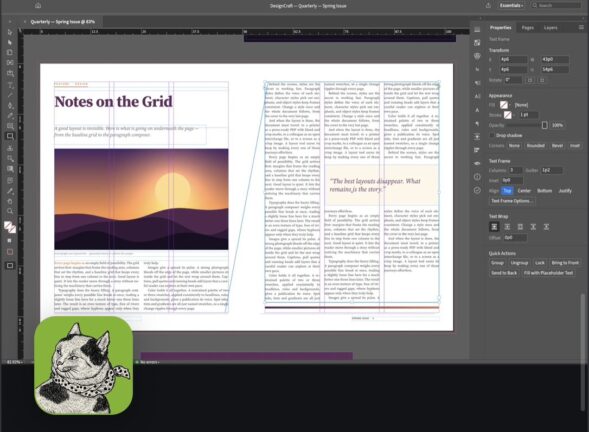Click the Stroke color swatch

point(507,115)
